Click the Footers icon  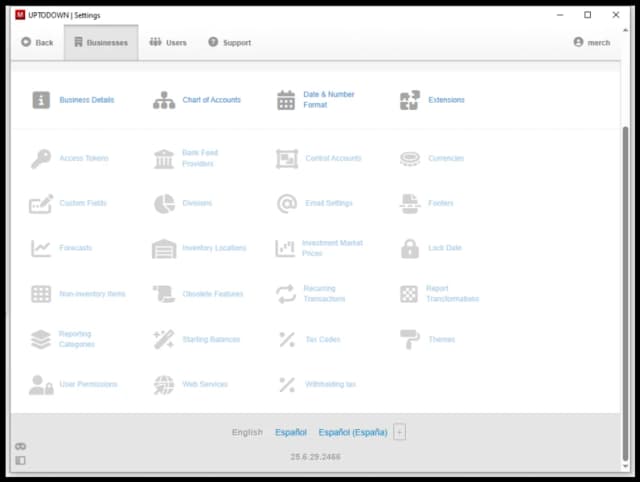point(410,203)
